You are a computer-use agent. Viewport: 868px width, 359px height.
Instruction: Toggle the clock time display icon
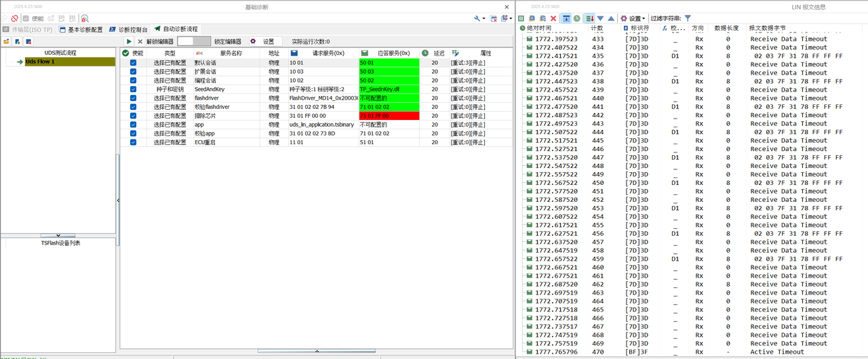[x=577, y=18]
